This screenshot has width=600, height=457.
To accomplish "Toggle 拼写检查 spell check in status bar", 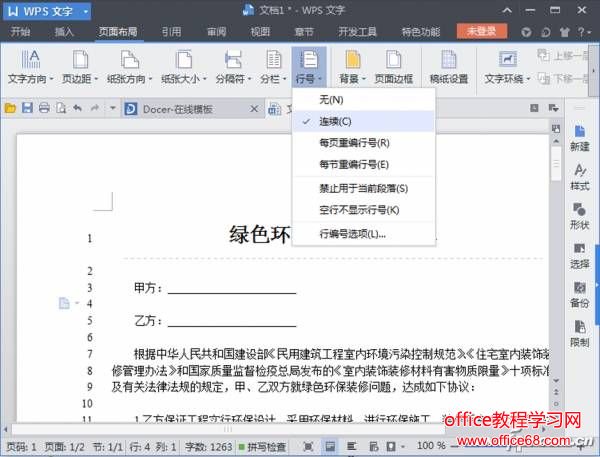I will click(x=262, y=447).
